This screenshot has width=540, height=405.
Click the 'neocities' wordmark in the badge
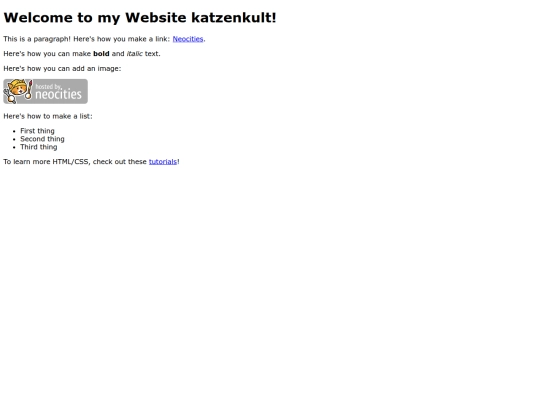(x=59, y=94)
